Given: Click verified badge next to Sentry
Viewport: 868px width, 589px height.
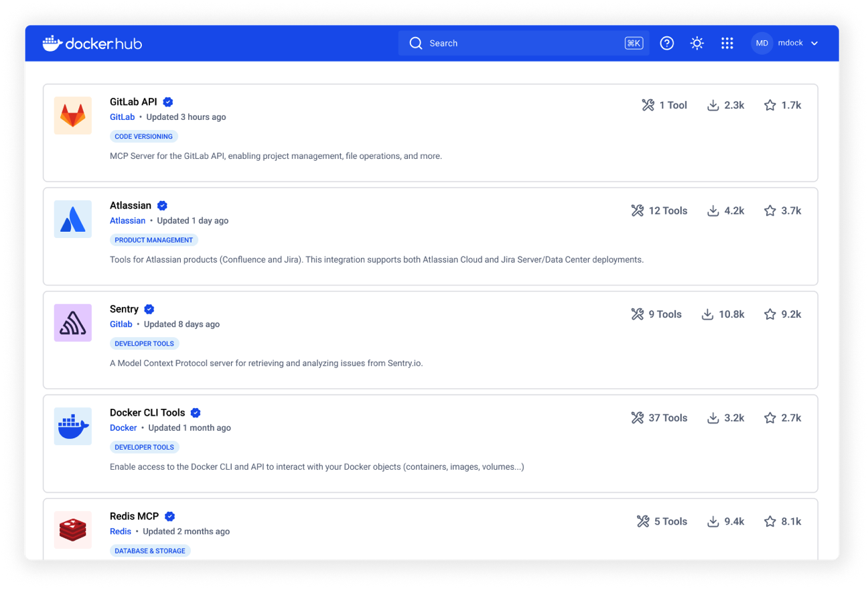Looking at the screenshot, I should tap(149, 309).
